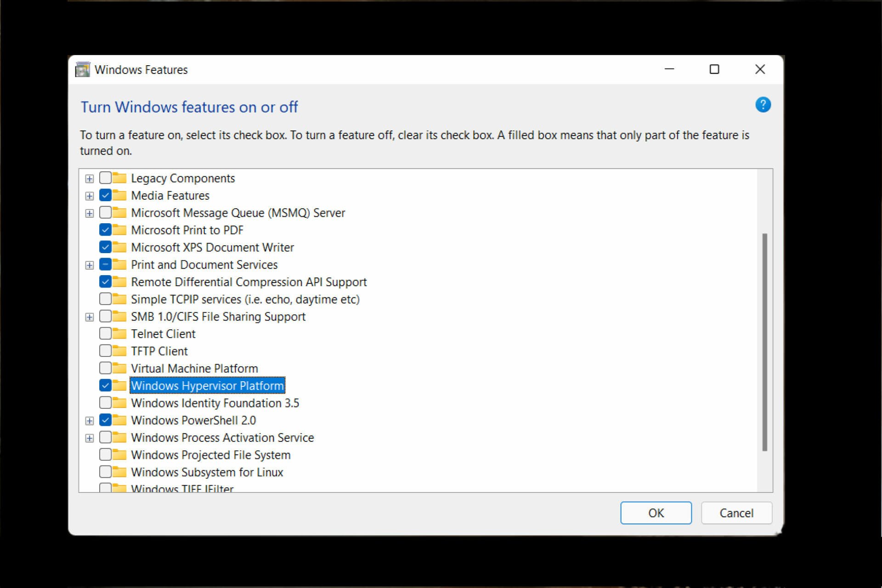
Task: Select the Telnet Client label
Action: pyautogui.click(x=163, y=334)
